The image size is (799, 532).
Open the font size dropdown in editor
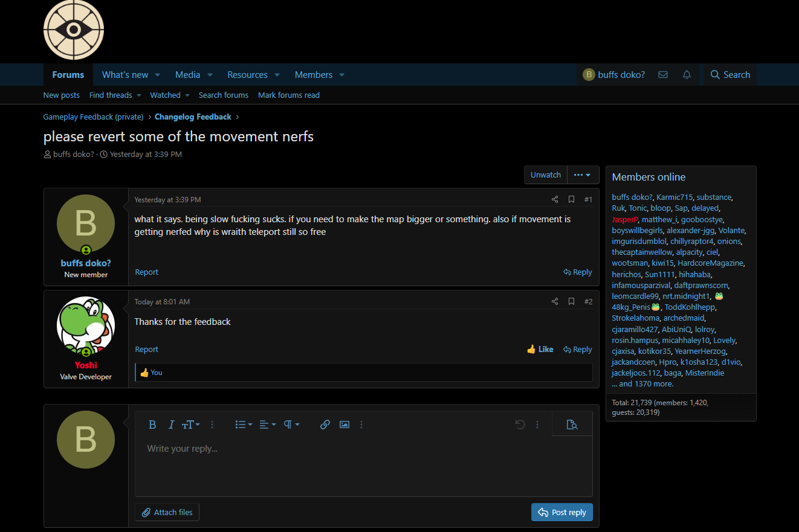[190, 425]
